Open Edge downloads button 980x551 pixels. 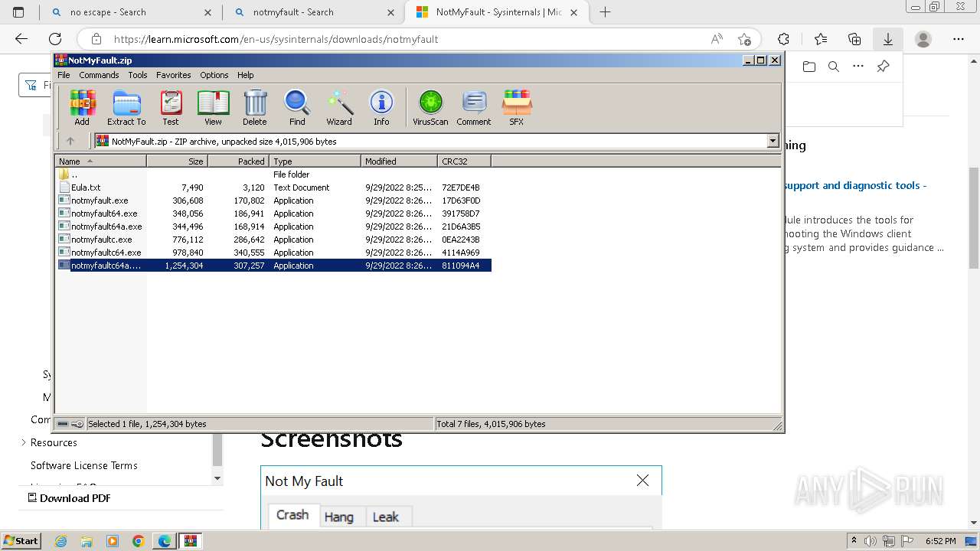(x=888, y=39)
